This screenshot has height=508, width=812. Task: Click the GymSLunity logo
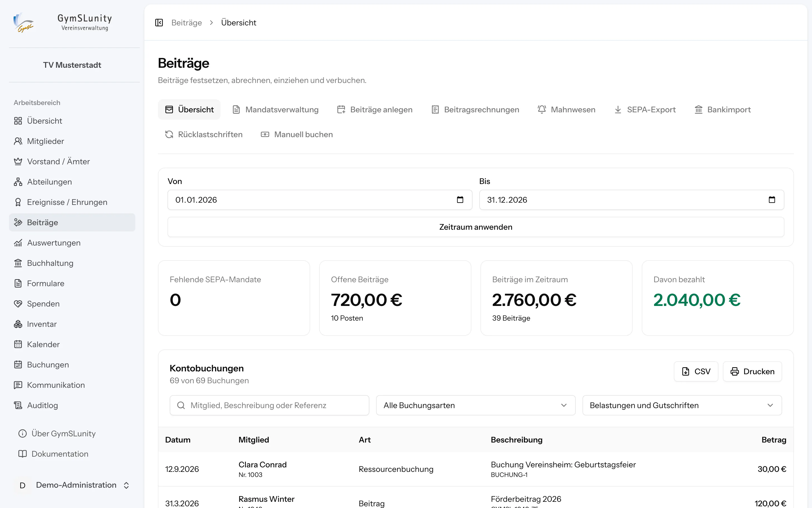(x=23, y=23)
